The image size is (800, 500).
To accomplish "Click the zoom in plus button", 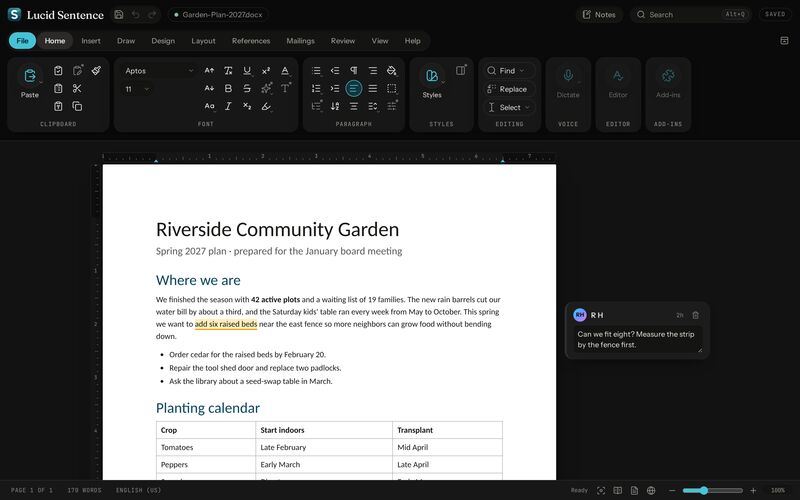I will (753, 490).
